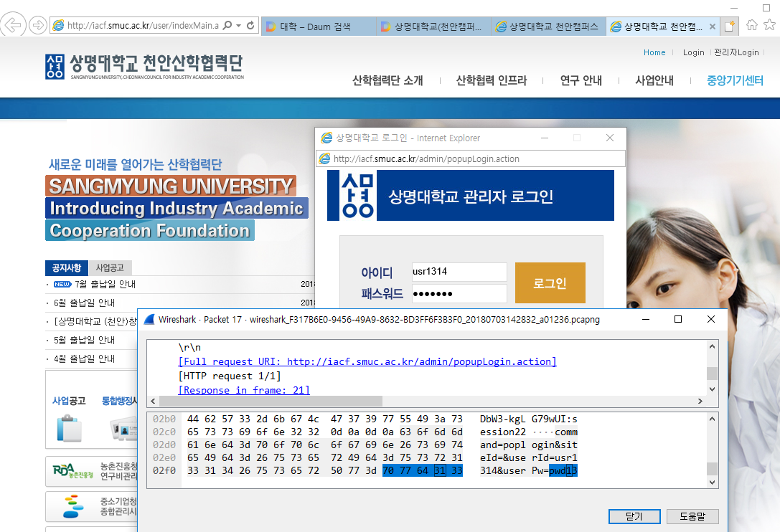Select the 사업공고 tab beside 공지사항
The height and width of the screenshot is (532, 780).
click(x=110, y=268)
